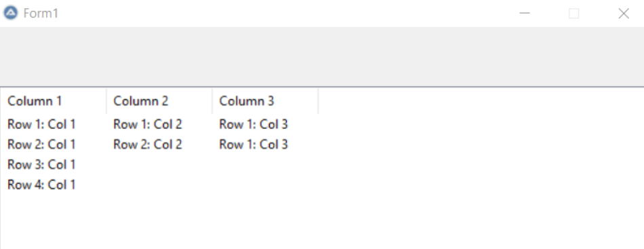Click the Row 1: Col 3 cell beside Row 2: Col 2
This screenshot has width=644, height=249.
click(254, 145)
